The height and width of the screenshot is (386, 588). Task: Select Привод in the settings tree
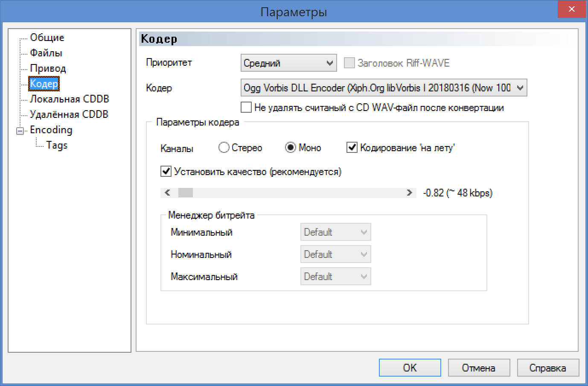(48, 68)
